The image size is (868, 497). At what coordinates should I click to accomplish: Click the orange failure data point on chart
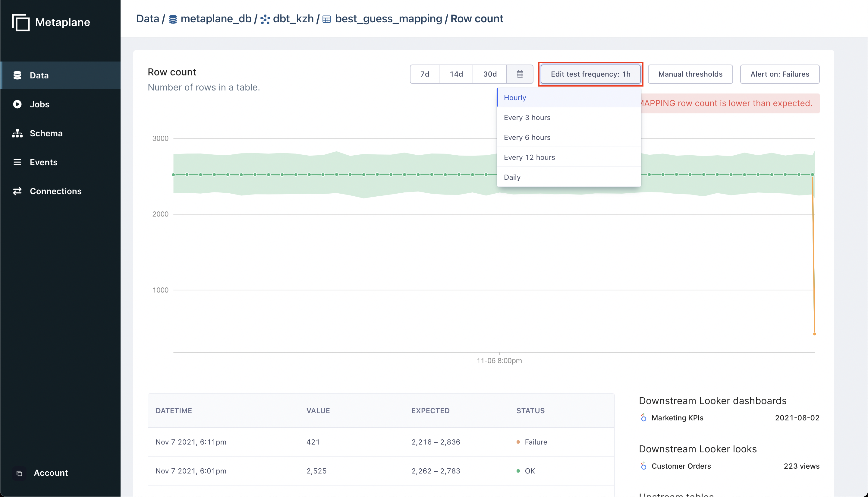point(814,334)
